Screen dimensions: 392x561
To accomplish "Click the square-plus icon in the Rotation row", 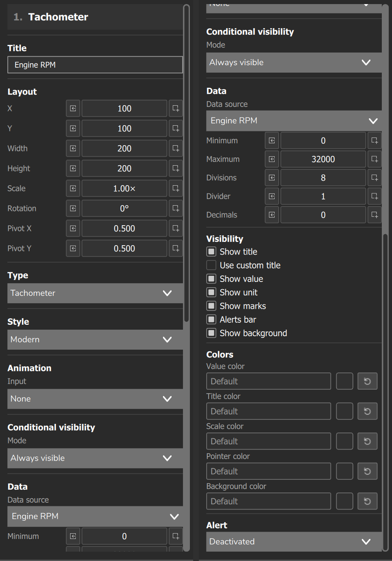I will (176, 208).
